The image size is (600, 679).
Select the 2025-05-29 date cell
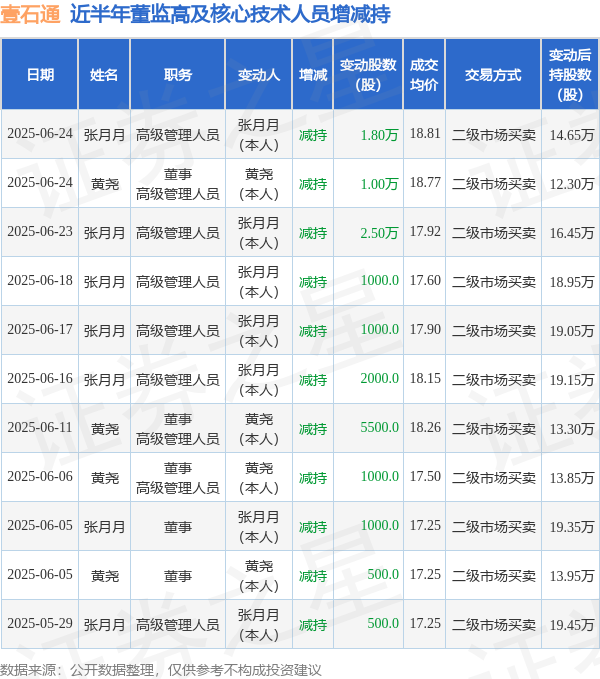coord(40,624)
